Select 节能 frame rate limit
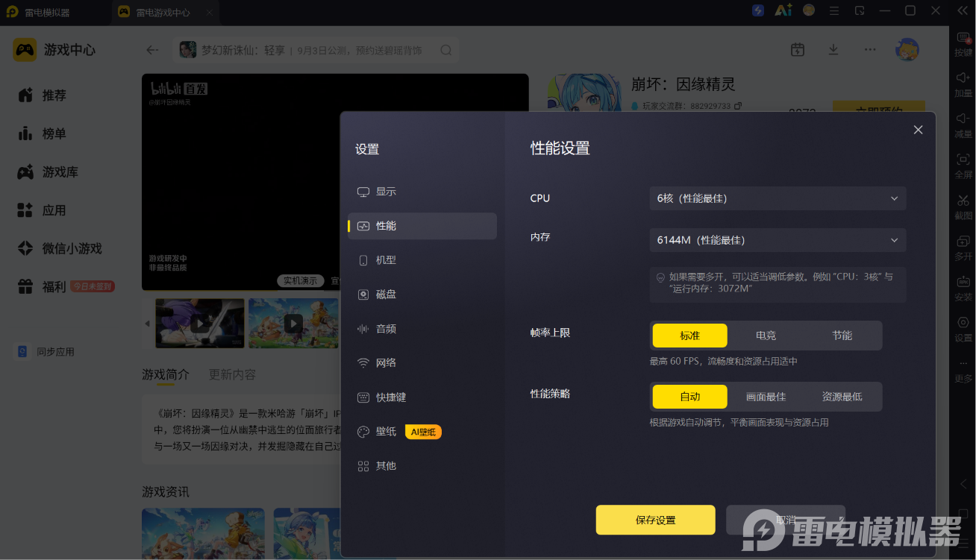Image resolution: width=976 pixels, height=560 pixels. (x=842, y=336)
